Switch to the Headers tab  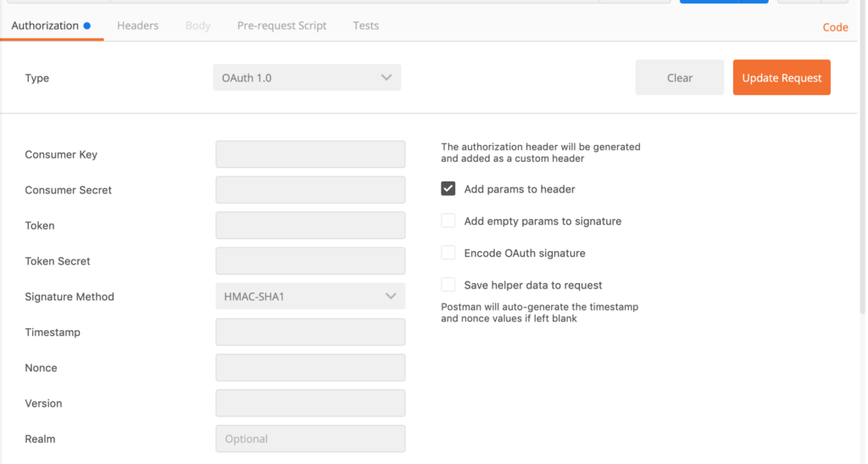(x=137, y=25)
